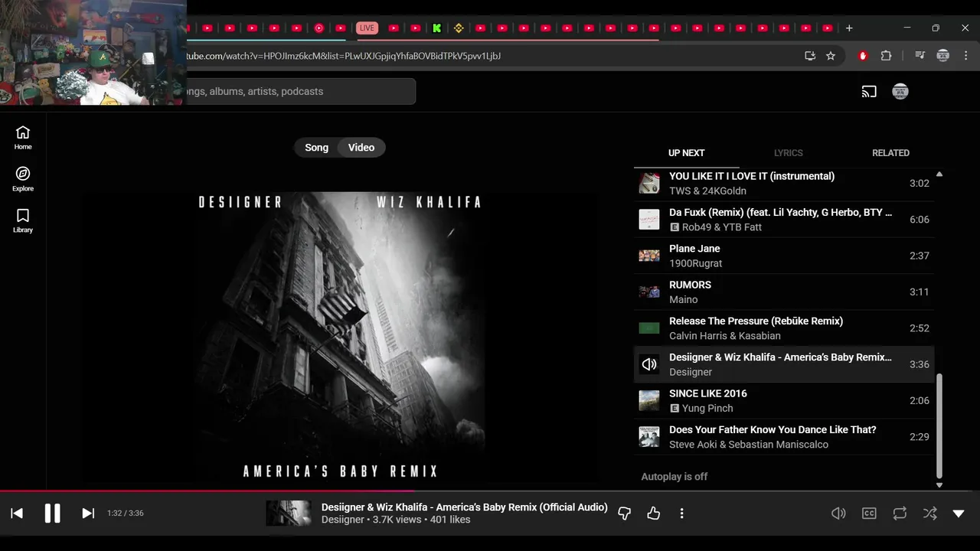980x551 pixels.
Task: Open the browser extensions puzzle icon
Action: point(886,56)
